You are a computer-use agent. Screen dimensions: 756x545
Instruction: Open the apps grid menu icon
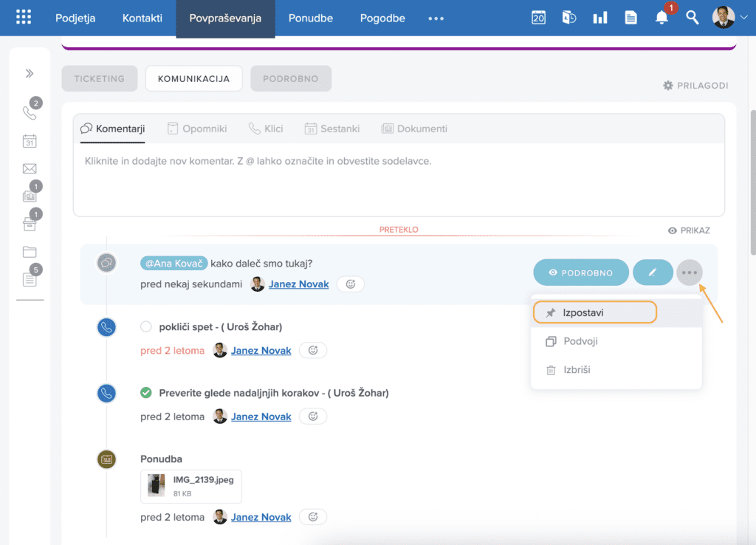pos(24,18)
